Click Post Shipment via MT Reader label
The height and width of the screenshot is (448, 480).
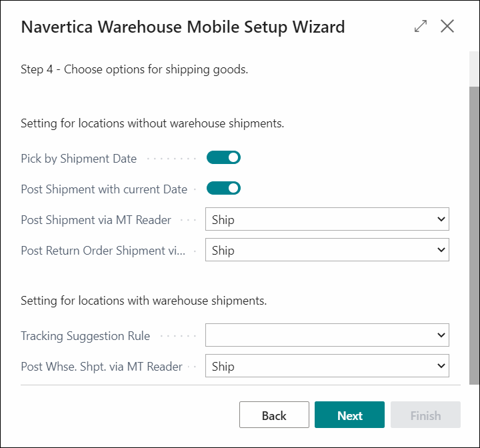pyautogui.click(x=96, y=220)
